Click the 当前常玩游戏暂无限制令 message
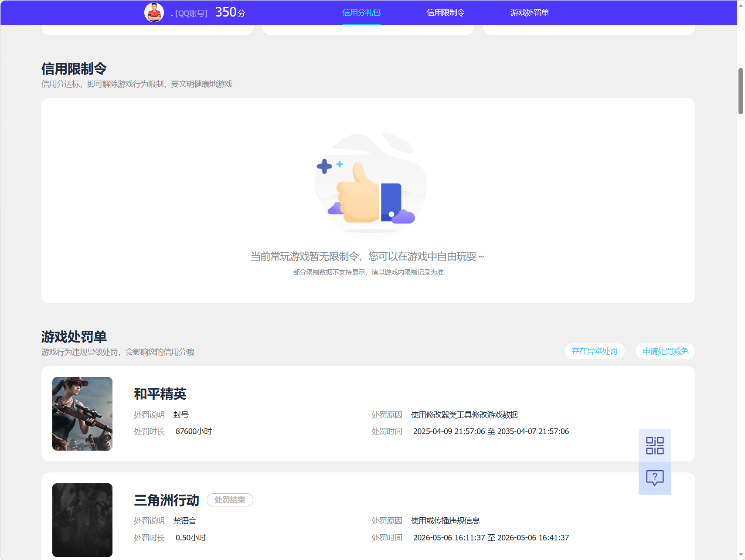745x560 pixels. tap(367, 256)
